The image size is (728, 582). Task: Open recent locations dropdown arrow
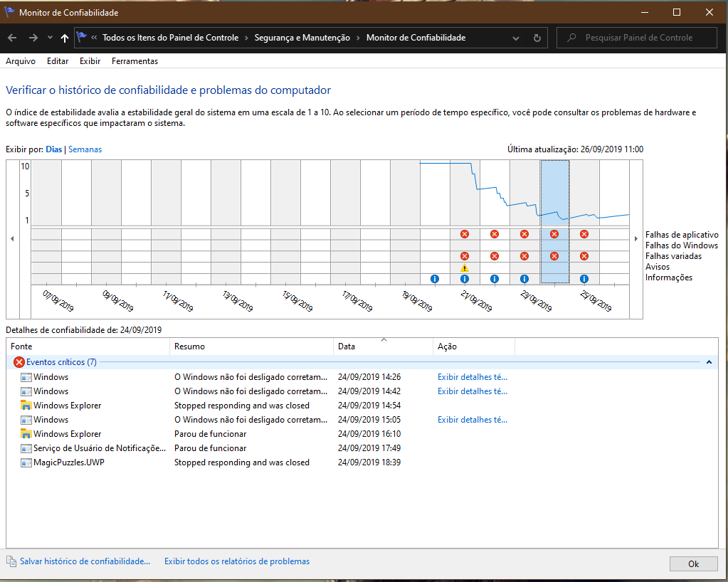(50, 38)
